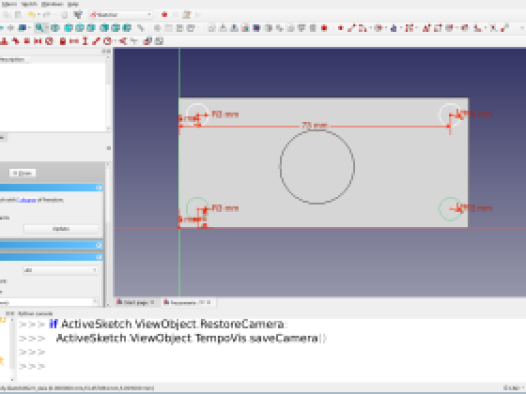The image size is (526, 394).
Task: Click the vertical distance constraint icon
Action: coord(85,41)
